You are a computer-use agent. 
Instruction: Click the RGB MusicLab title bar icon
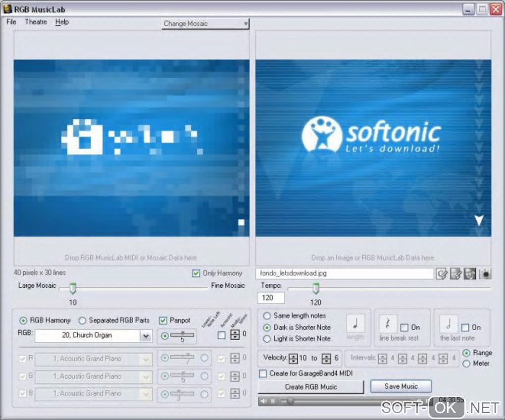click(7, 9)
